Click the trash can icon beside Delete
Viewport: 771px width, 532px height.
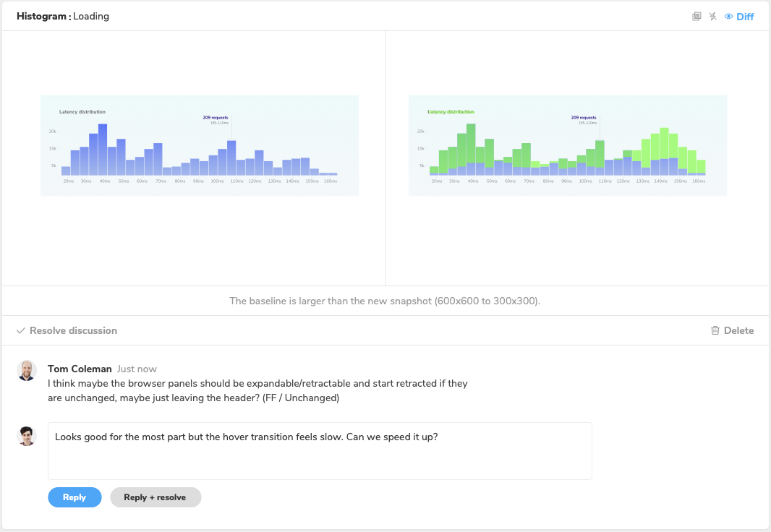click(x=715, y=330)
